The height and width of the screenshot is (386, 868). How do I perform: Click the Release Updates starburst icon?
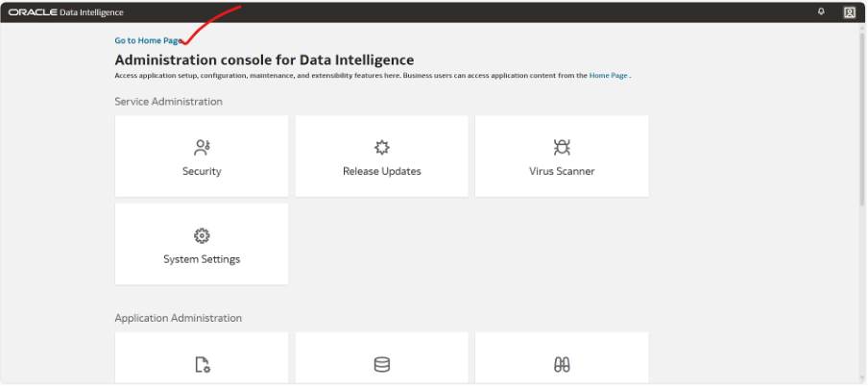tap(382, 147)
